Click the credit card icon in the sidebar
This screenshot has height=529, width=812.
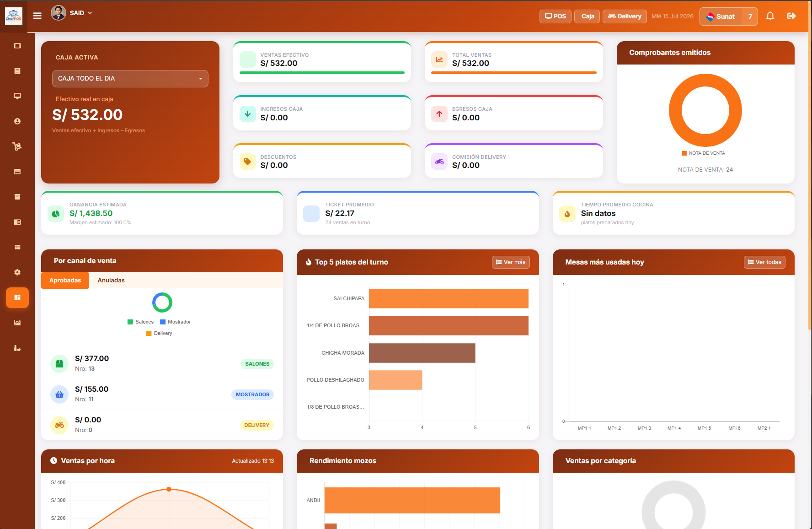point(17,172)
